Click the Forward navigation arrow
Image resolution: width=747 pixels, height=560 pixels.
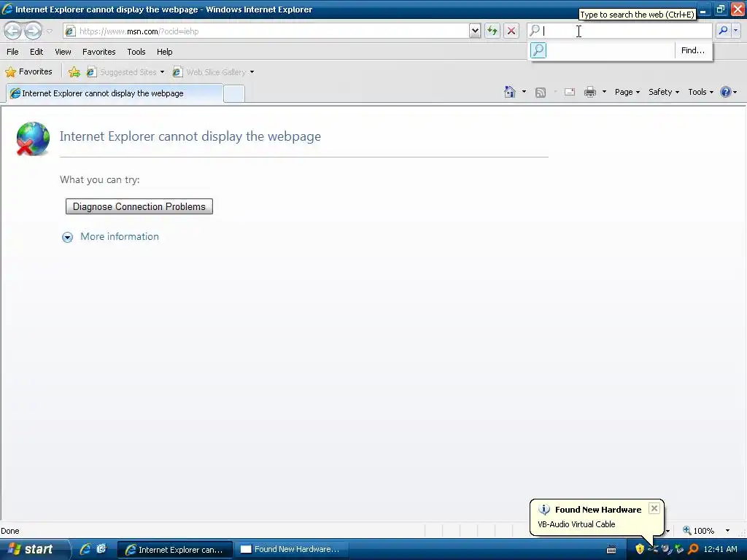click(34, 31)
